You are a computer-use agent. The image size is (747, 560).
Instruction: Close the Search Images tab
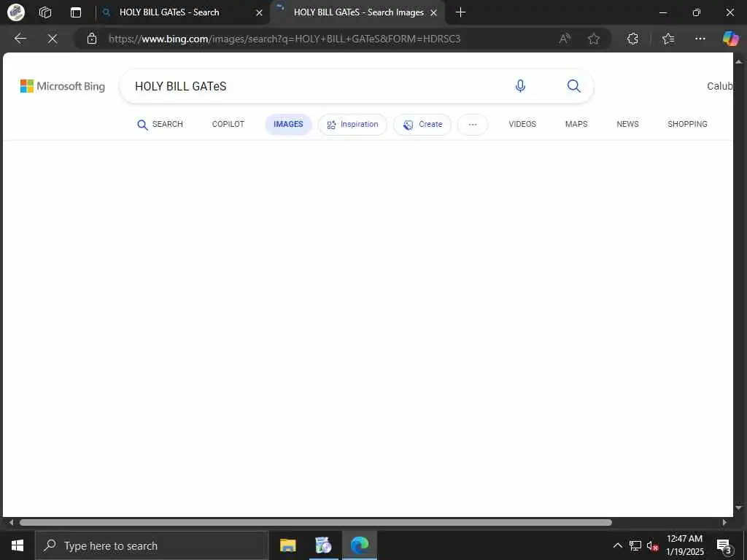pos(433,13)
